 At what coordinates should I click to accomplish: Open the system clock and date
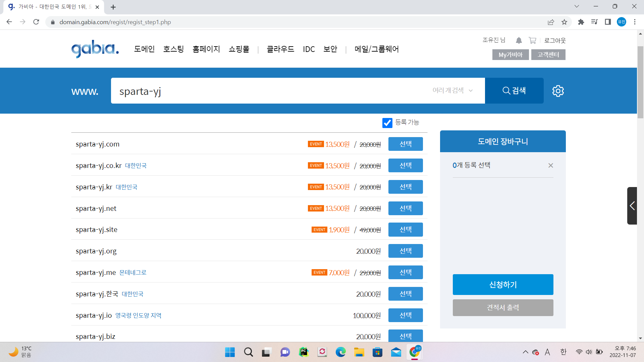coord(623,352)
